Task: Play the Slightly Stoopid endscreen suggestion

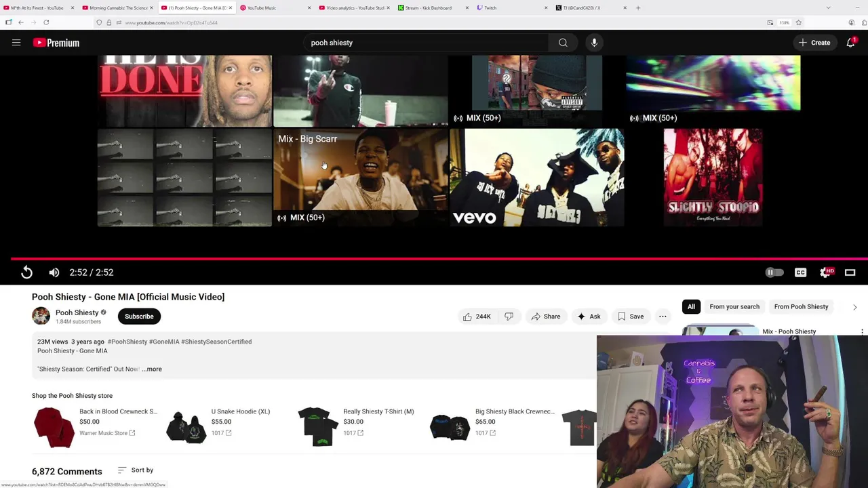Action: 713,178
